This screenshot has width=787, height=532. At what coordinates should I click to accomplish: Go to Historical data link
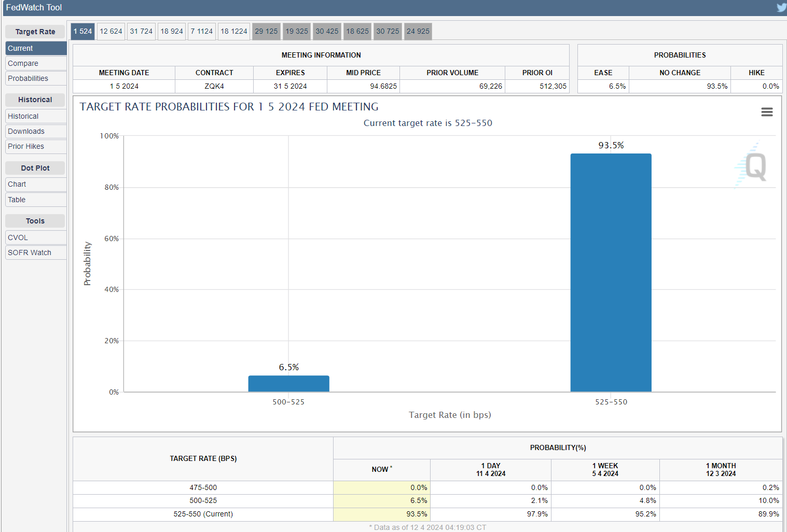pos(36,116)
